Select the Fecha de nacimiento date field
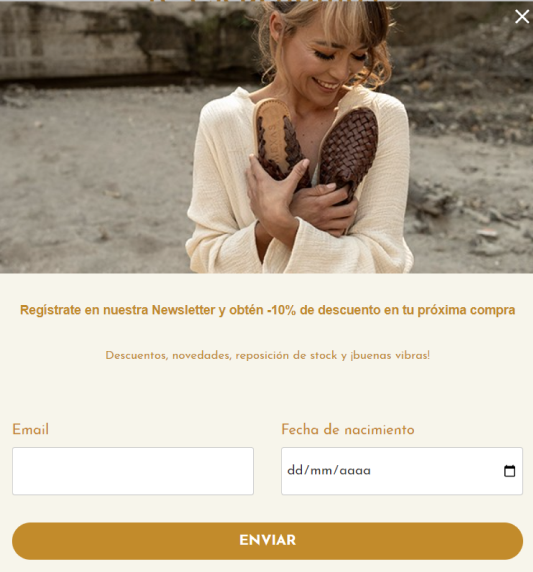The height and width of the screenshot is (572, 533). (402, 471)
